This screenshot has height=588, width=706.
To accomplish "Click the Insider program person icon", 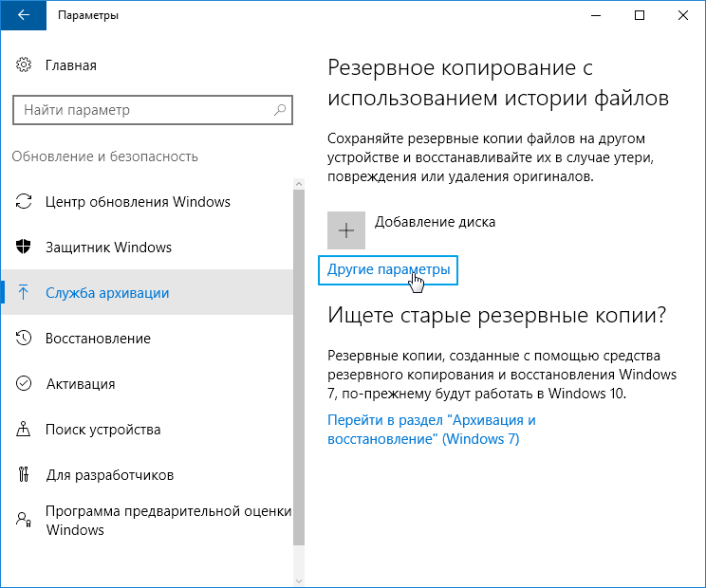I will point(24,520).
